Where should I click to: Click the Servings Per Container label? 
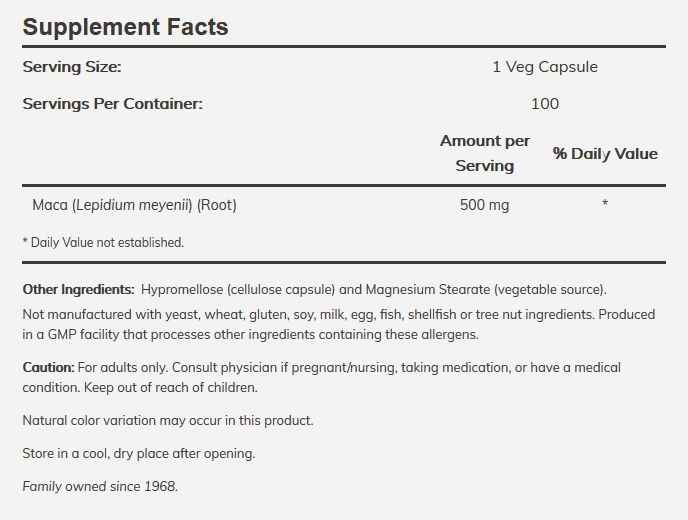(113, 104)
